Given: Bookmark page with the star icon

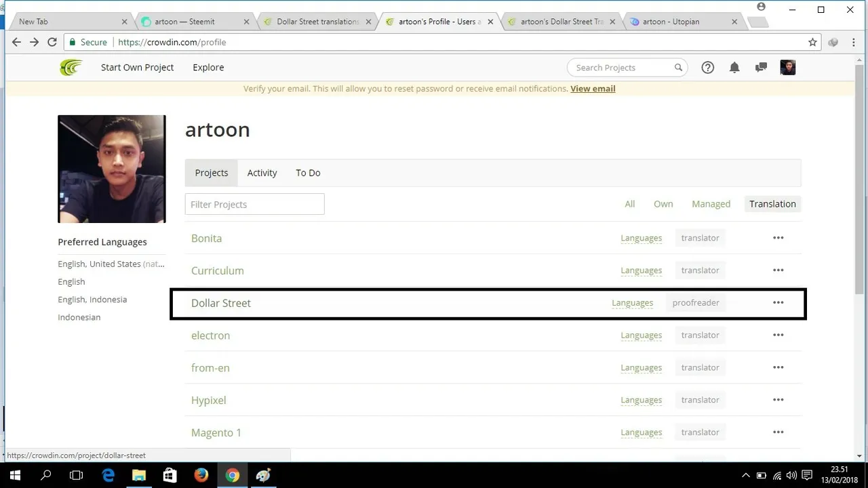Looking at the screenshot, I should point(812,42).
